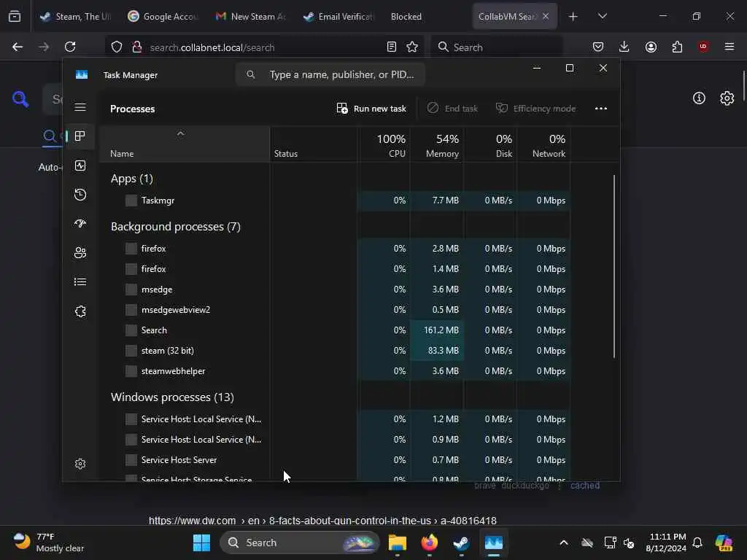This screenshot has height=560, width=747.
Task: Open list all tabs dropdown
Action: [x=602, y=17]
